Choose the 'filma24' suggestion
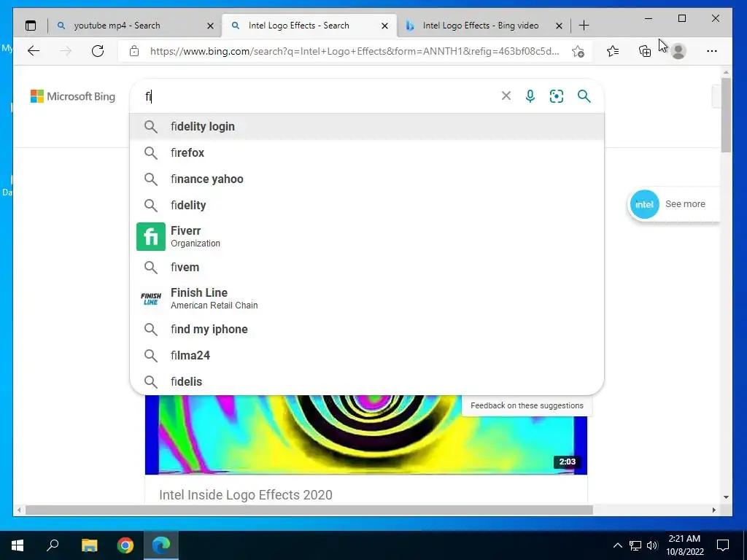This screenshot has height=560, width=747. (x=367, y=355)
